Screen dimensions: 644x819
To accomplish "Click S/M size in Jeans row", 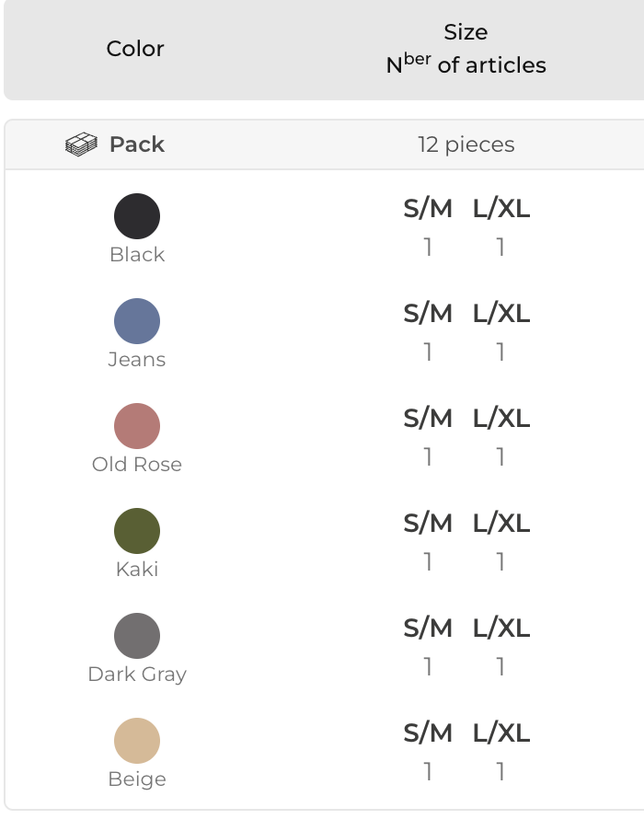I will tap(428, 315).
